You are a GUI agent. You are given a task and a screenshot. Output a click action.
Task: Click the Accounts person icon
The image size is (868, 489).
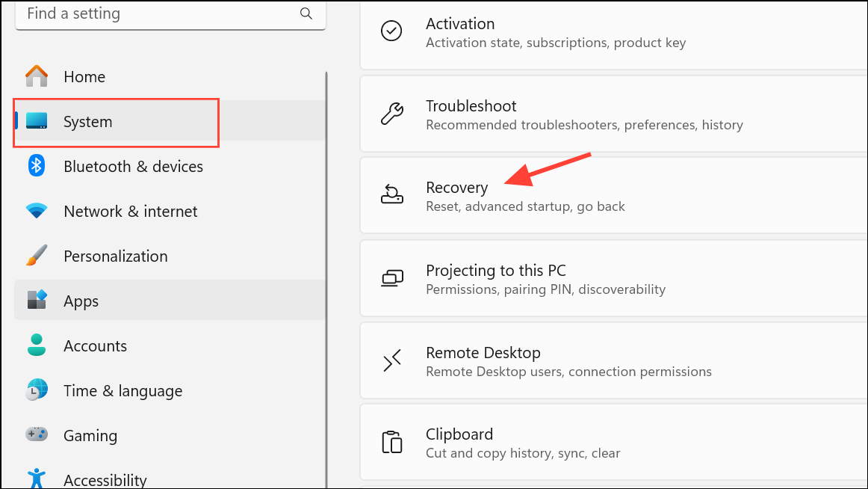tap(36, 345)
